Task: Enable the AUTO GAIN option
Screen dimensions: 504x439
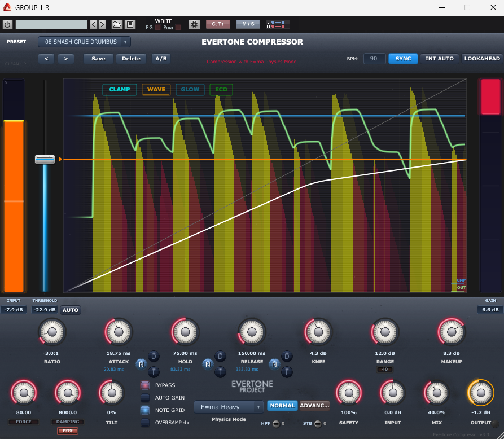Action: [145, 398]
